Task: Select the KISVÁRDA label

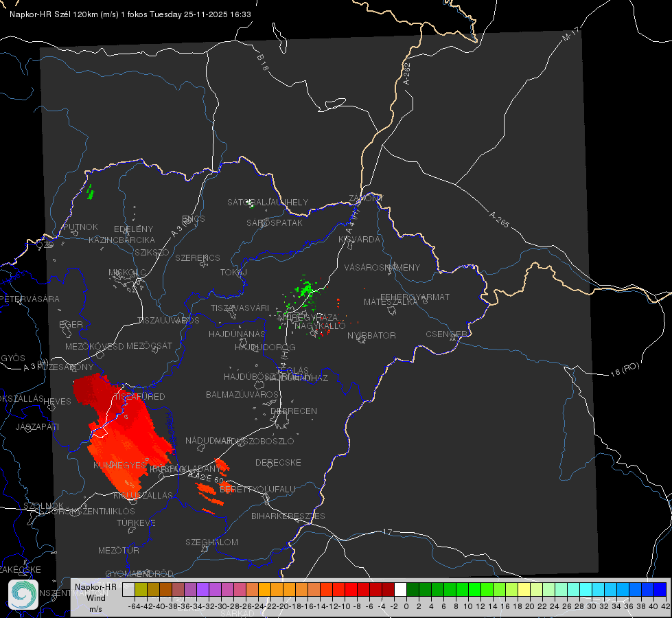Action: (x=360, y=240)
